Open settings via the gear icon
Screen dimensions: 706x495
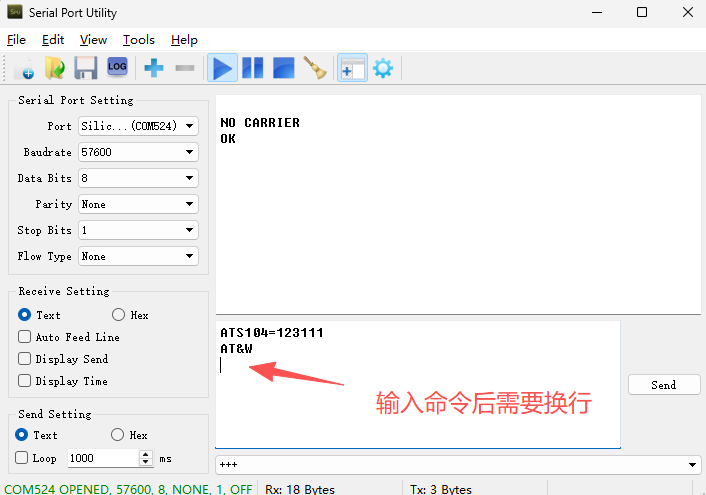(383, 68)
